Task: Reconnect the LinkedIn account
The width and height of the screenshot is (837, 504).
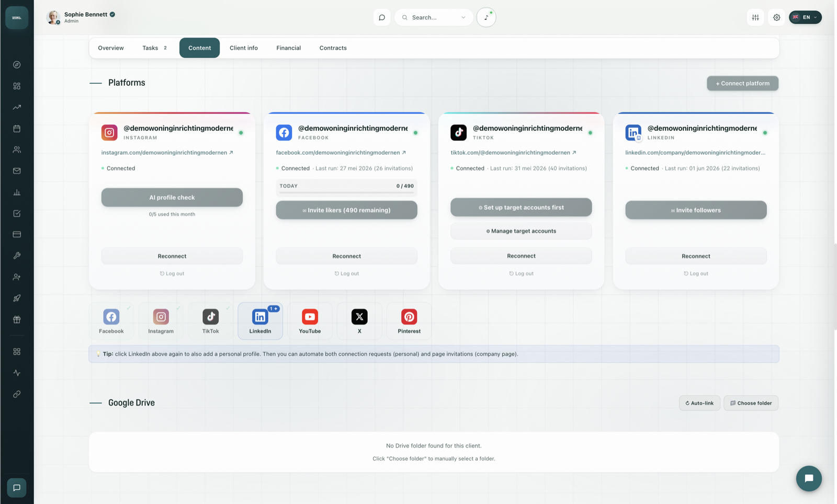Action: (x=696, y=256)
